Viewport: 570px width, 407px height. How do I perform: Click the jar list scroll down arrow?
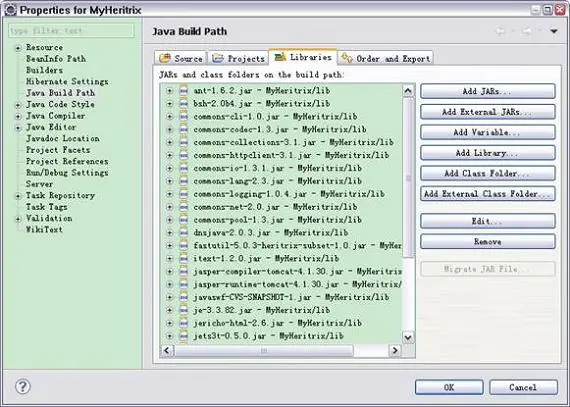coord(408,337)
